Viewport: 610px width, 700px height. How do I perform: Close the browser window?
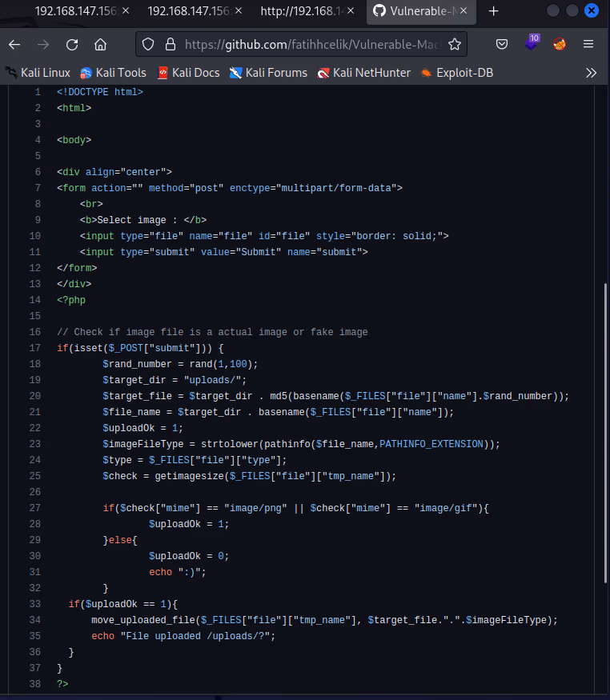point(592,10)
